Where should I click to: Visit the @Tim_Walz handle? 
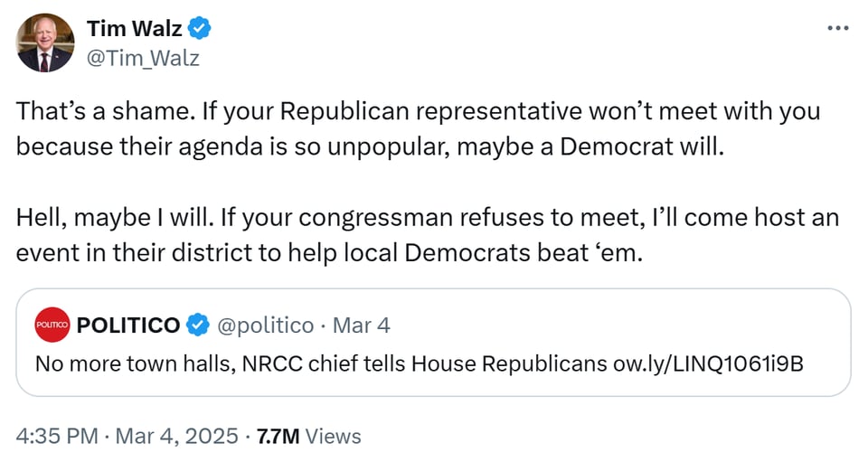pyautogui.click(x=143, y=59)
